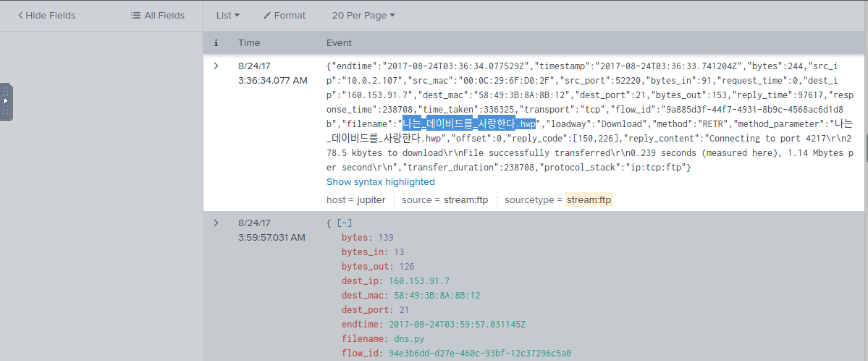Click the dest_ip value 160.153.91.7

(419, 281)
